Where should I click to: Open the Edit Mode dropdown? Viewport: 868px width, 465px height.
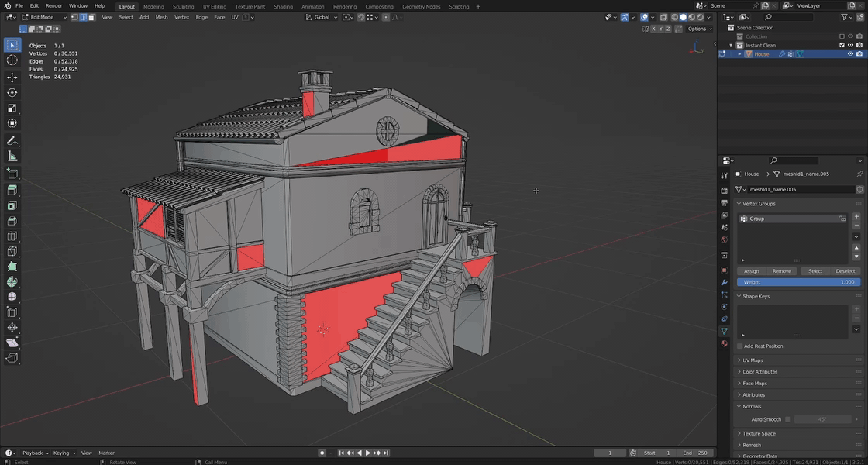click(x=43, y=16)
